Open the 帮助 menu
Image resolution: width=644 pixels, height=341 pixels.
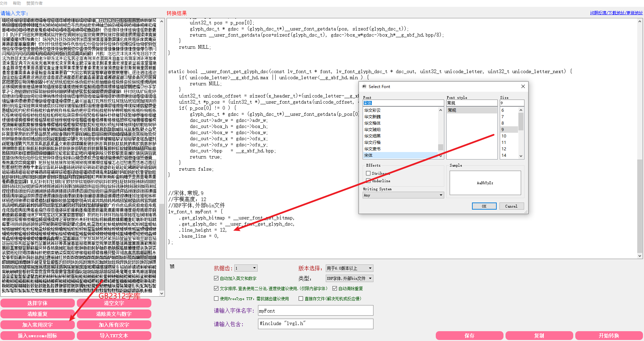pyautogui.click(x=17, y=3)
